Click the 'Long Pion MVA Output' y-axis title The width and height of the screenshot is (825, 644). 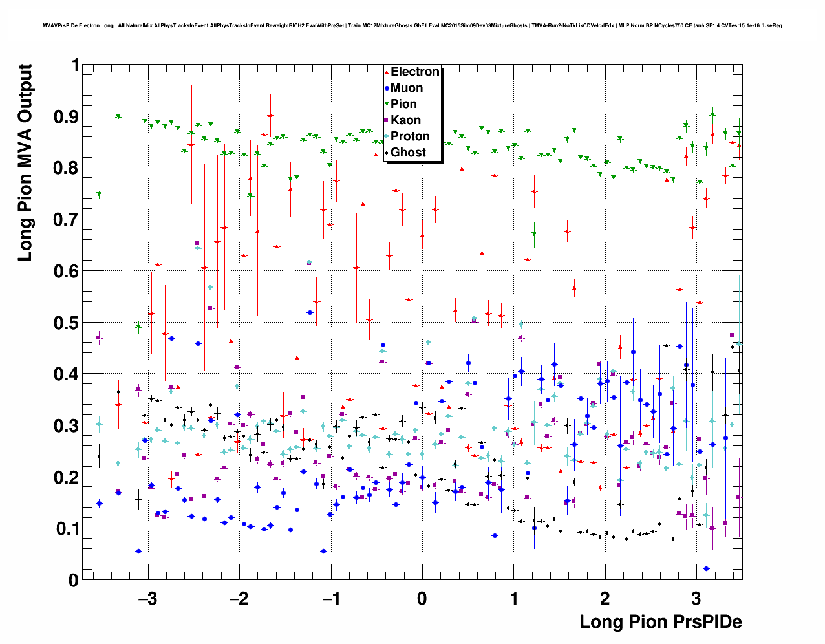click(25, 163)
